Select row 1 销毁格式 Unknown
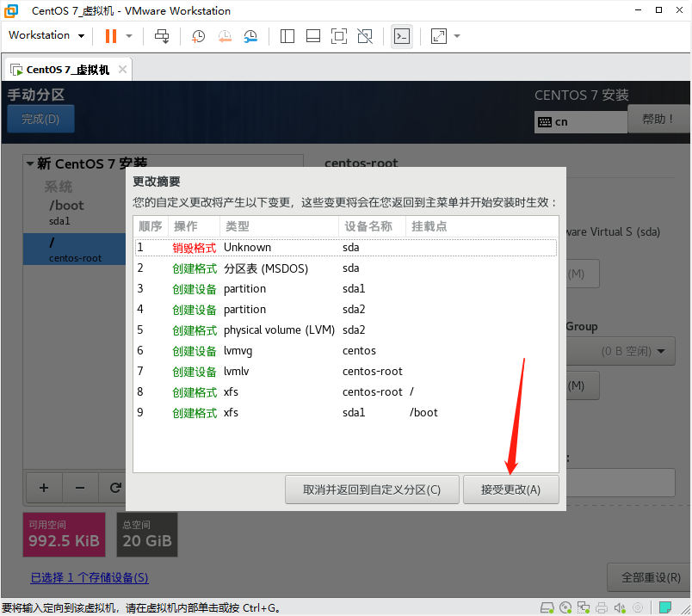Screen dimensions: 692x616 tap(345, 248)
